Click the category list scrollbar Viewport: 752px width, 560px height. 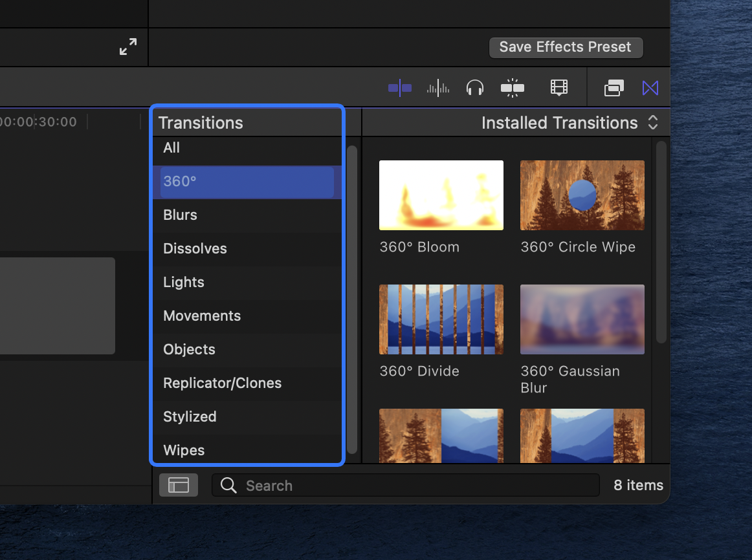[352, 299]
